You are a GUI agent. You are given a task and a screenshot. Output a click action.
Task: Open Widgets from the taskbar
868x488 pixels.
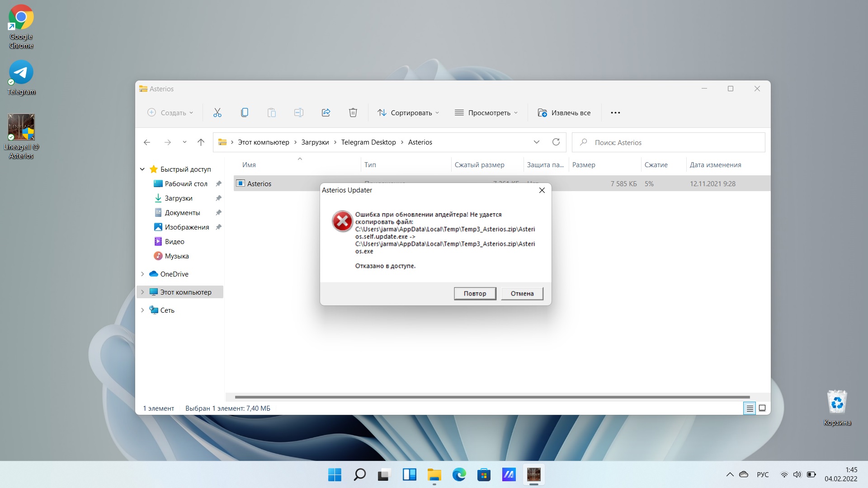coord(409,474)
